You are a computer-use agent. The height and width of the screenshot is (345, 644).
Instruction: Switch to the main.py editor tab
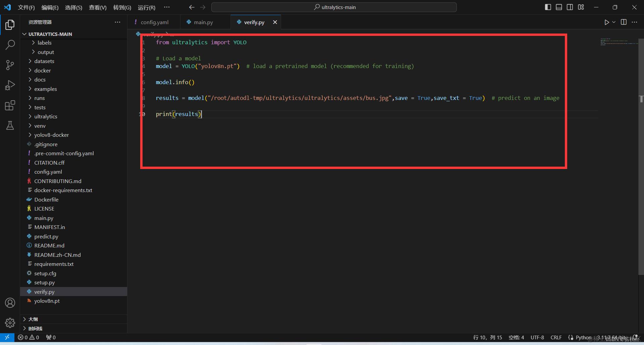click(x=205, y=22)
